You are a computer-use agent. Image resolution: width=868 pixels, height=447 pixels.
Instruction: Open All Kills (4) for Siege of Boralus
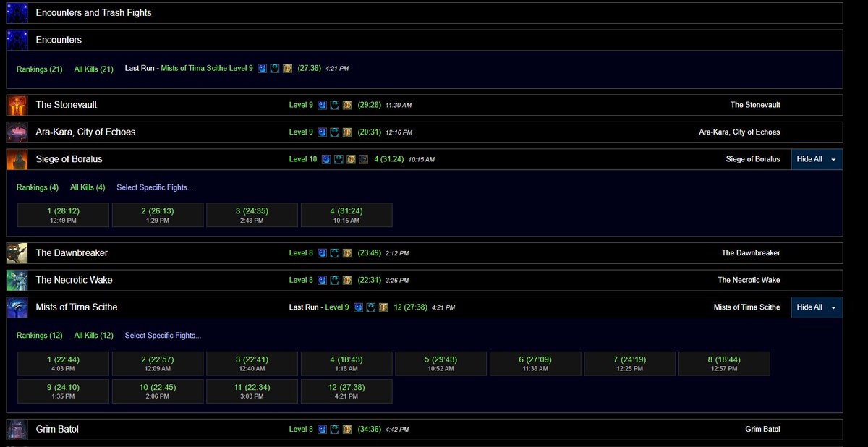click(x=88, y=187)
